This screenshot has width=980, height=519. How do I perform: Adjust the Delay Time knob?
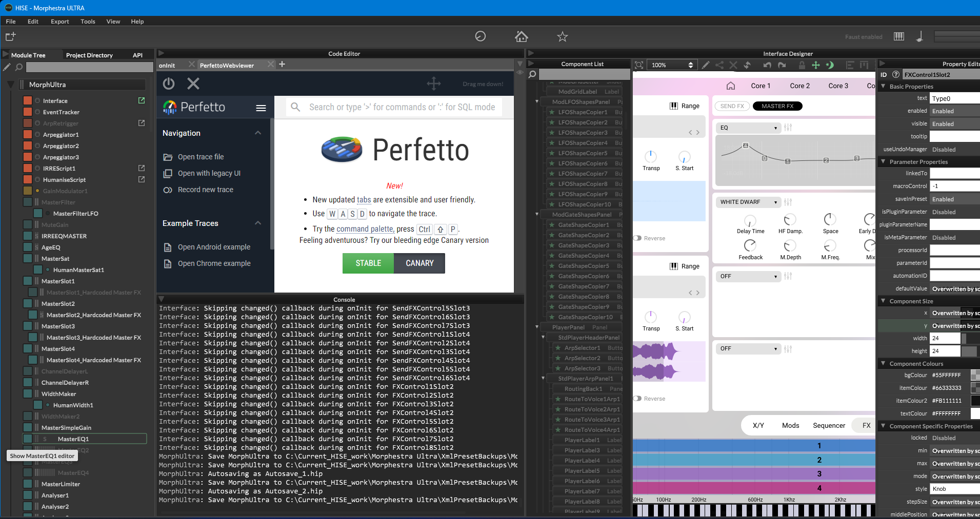pyautogui.click(x=750, y=221)
